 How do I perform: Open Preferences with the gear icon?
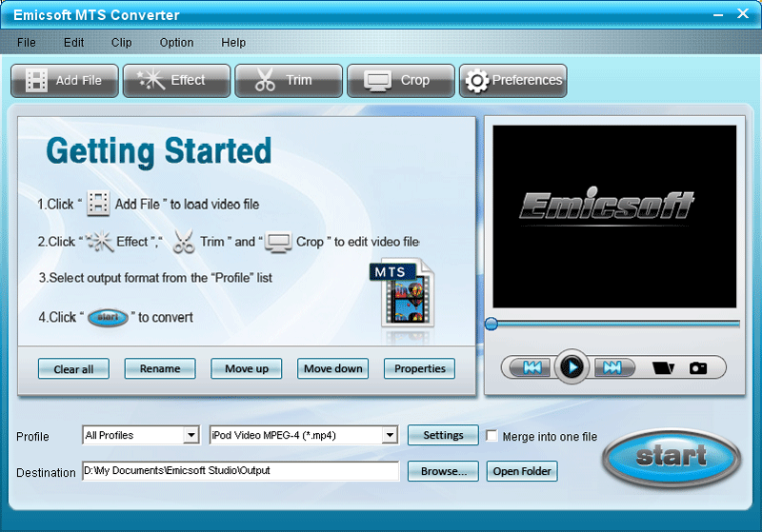click(x=513, y=81)
